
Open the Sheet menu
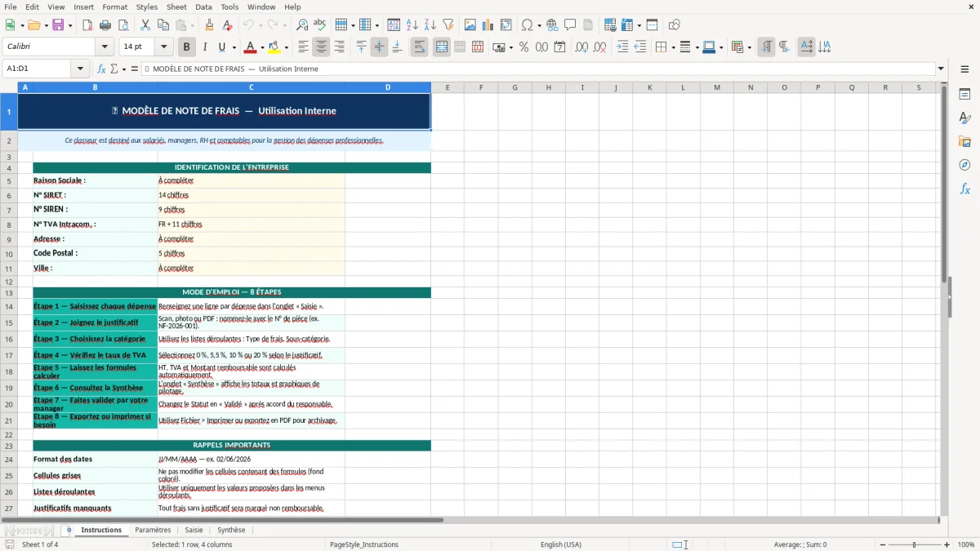176,7
